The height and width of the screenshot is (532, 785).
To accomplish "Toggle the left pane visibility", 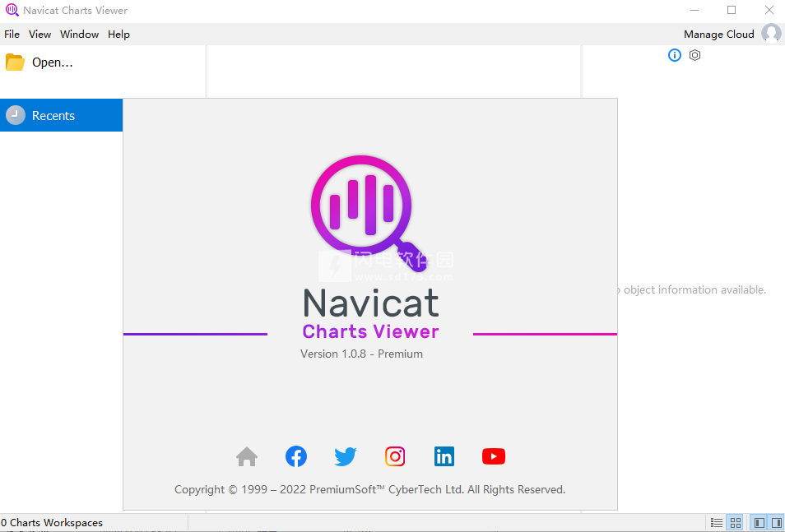I will 759,523.
